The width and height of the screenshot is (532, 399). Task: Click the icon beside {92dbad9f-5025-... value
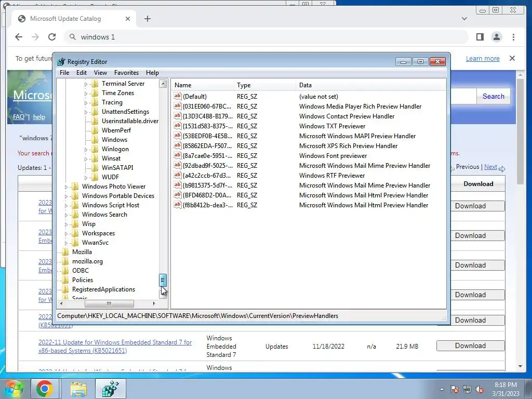pos(178,165)
